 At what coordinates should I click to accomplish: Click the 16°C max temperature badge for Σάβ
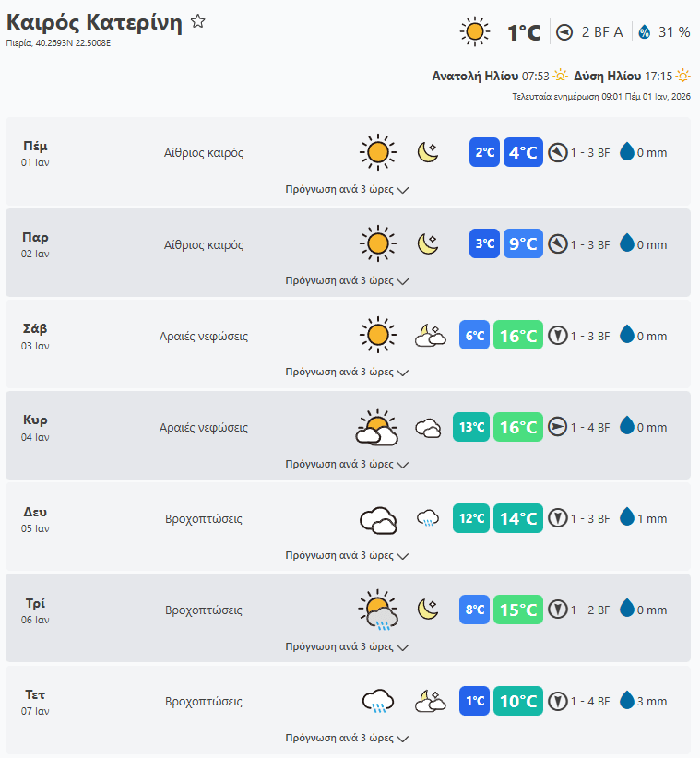point(518,336)
